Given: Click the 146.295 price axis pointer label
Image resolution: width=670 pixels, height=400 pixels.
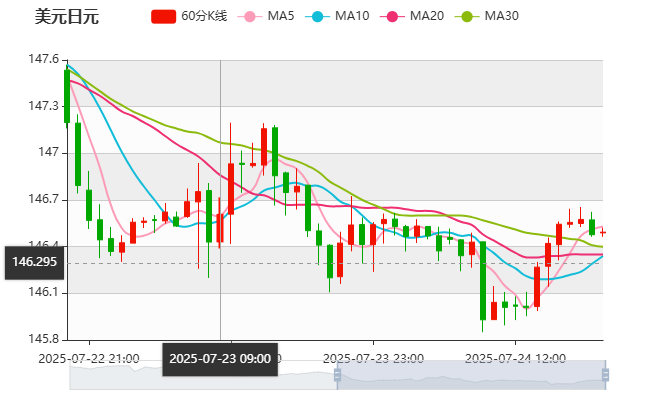Looking at the screenshot, I should point(33,262).
